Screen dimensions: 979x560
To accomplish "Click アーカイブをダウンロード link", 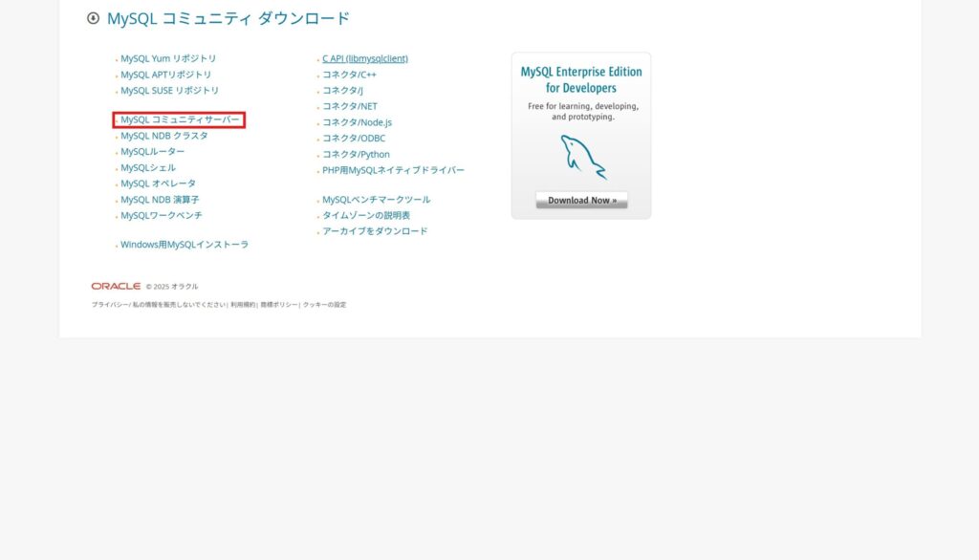I will [375, 231].
